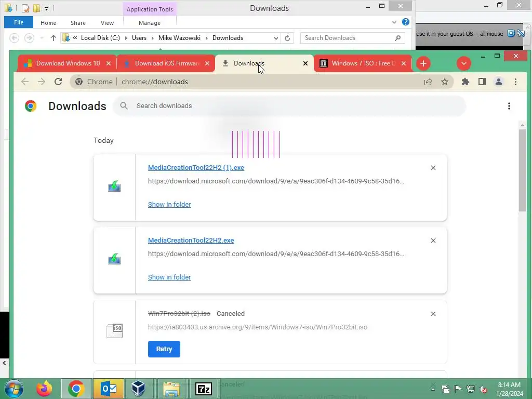Viewport: 532px width, 399px height.
Task: Open MediaCreationTool22H2 (1).exe link
Action: (x=196, y=168)
